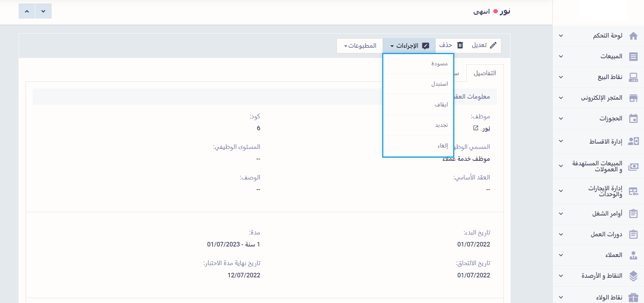Select مسودة (draft) from actions menu

tap(439, 64)
